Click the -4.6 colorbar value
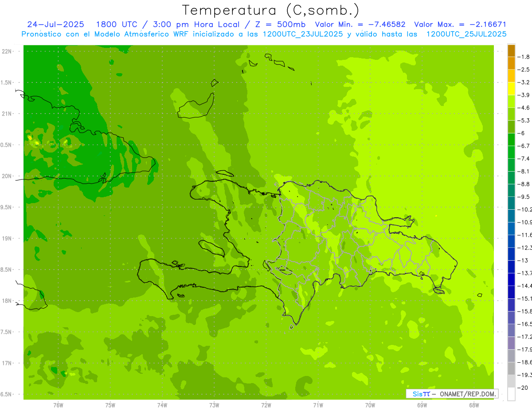 point(524,108)
